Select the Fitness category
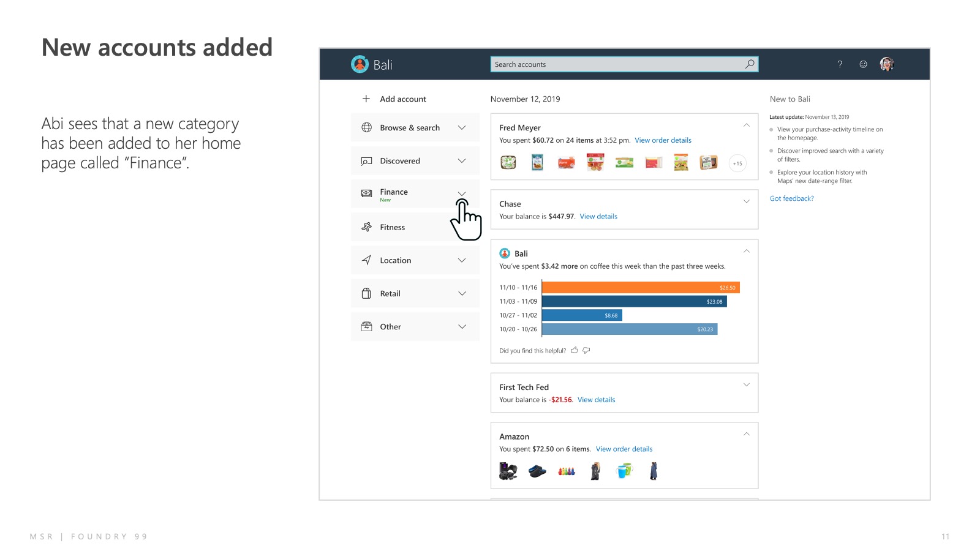 pos(393,227)
